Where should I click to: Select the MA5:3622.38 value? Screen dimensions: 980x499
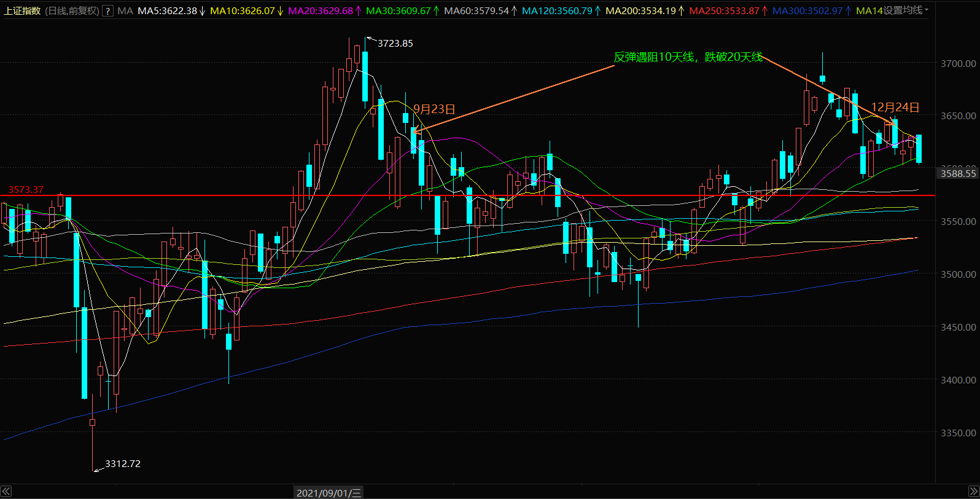[x=167, y=11]
